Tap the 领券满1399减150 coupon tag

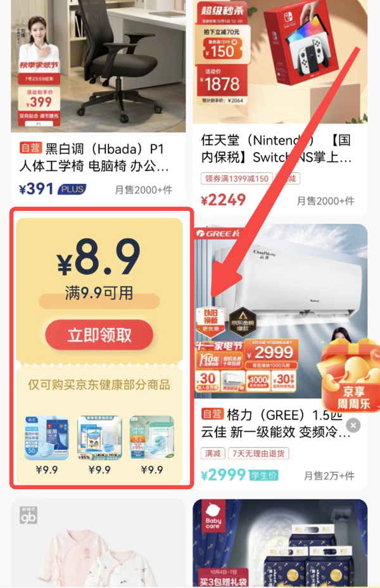(x=236, y=179)
